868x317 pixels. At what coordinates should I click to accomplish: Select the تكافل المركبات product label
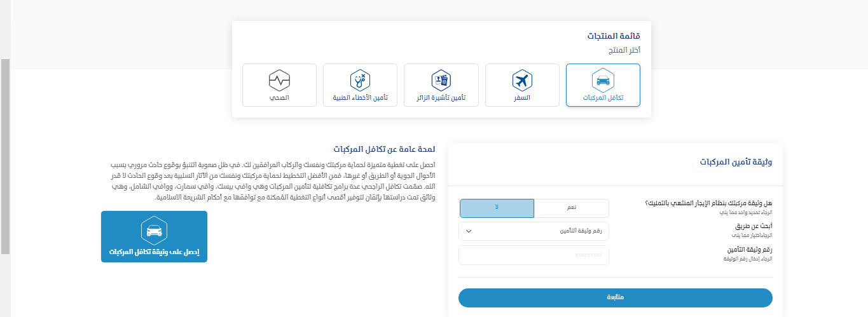[x=603, y=98]
